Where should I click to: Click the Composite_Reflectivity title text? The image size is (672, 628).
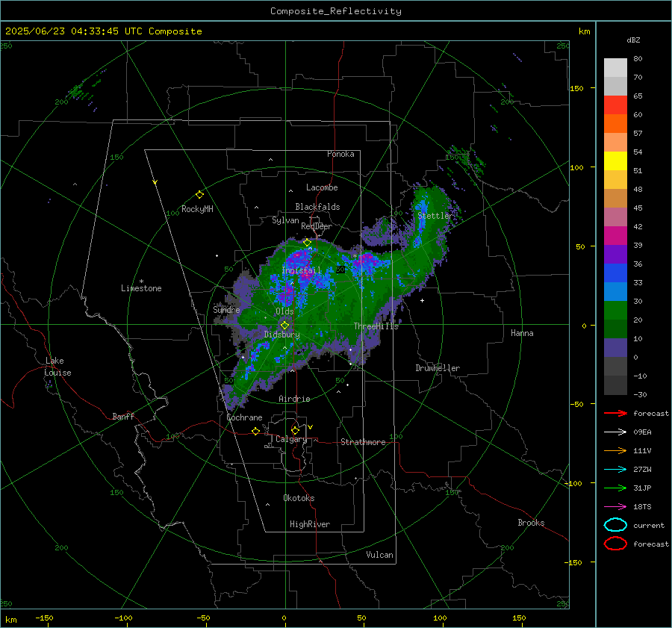tap(336, 11)
